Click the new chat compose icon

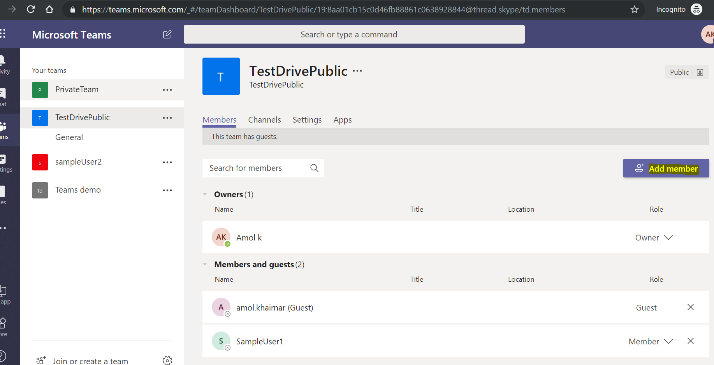click(167, 34)
